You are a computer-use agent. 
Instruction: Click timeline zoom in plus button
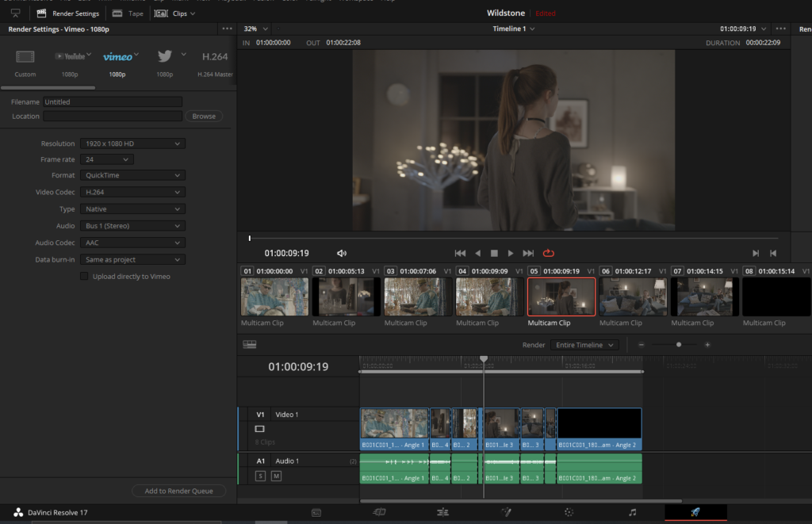pyautogui.click(x=707, y=345)
